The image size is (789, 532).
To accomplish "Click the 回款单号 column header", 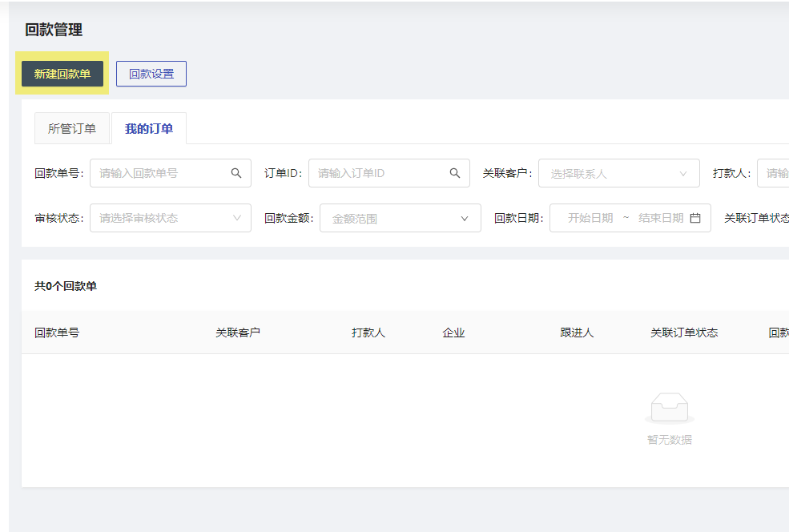I will point(57,332).
